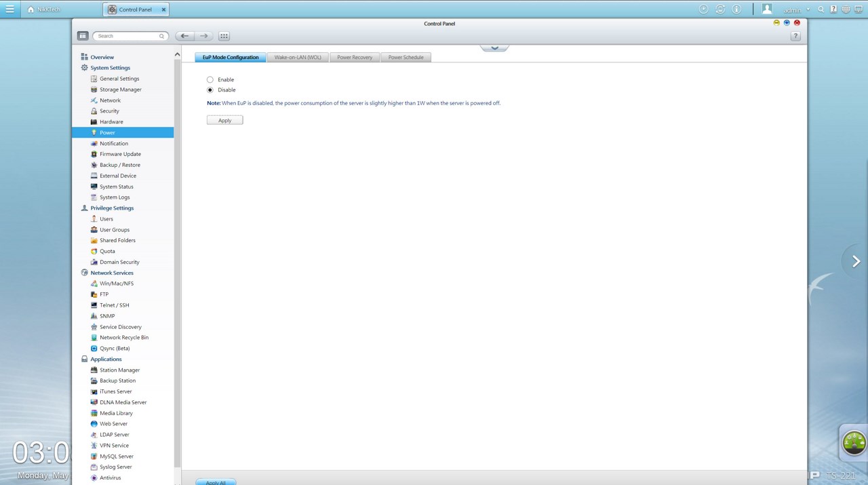This screenshot has width=868, height=485.
Task: Open Security settings
Action: [109, 111]
